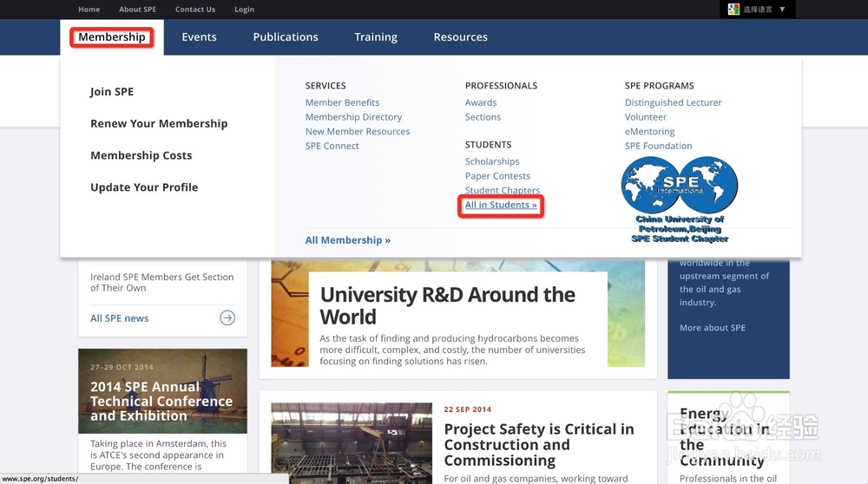The height and width of the screenshot is (484, 868).
Task: Open Distinguished Lecturer program
Action: point(674,102)
